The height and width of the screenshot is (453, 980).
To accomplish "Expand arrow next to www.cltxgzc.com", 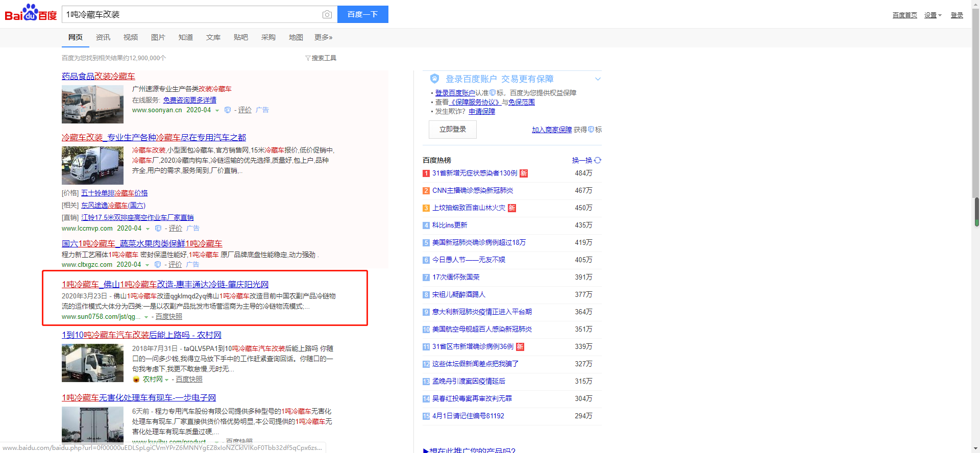I will click(x=147, y=265).
